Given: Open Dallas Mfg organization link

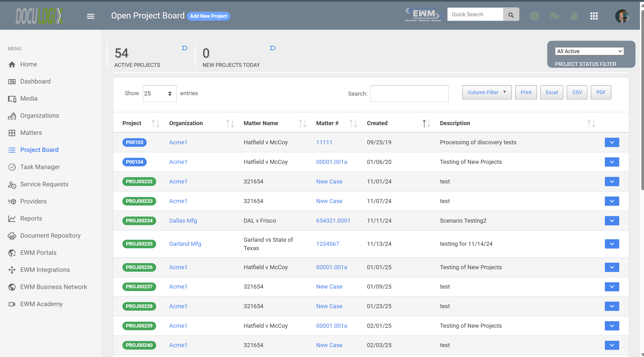Looking at the screenshot, I should click(x=183, y=221).
